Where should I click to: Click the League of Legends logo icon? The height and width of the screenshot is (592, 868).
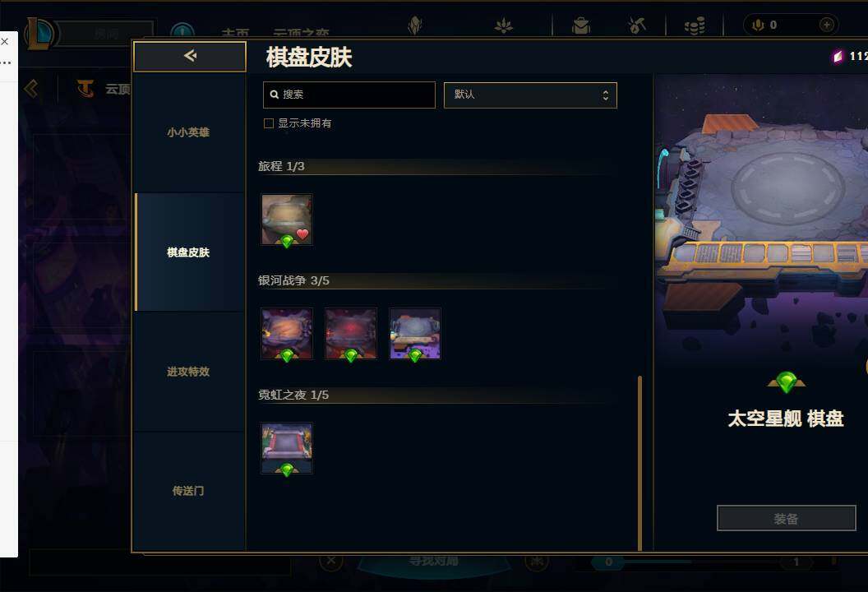pos(40,33)
